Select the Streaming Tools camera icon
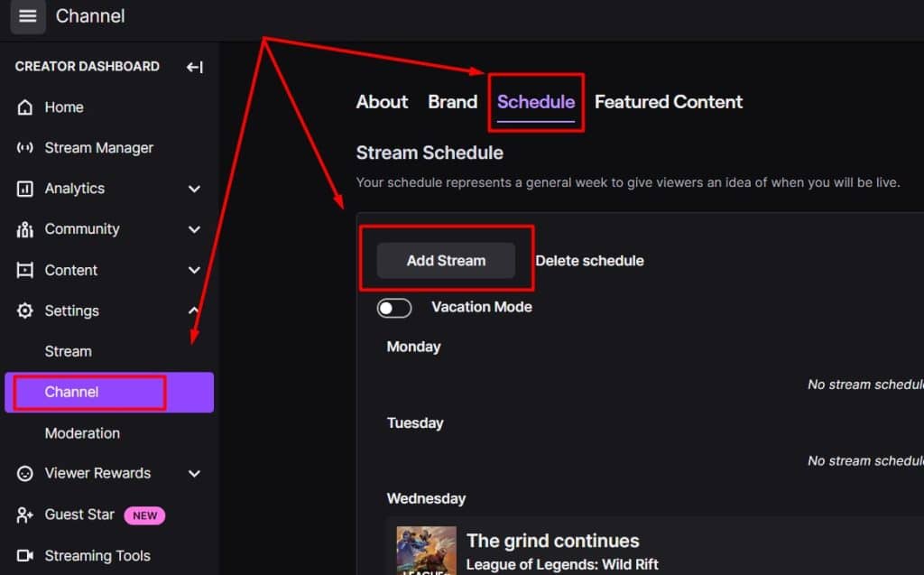This screenshot has height=575, width=924. point(26,555)
